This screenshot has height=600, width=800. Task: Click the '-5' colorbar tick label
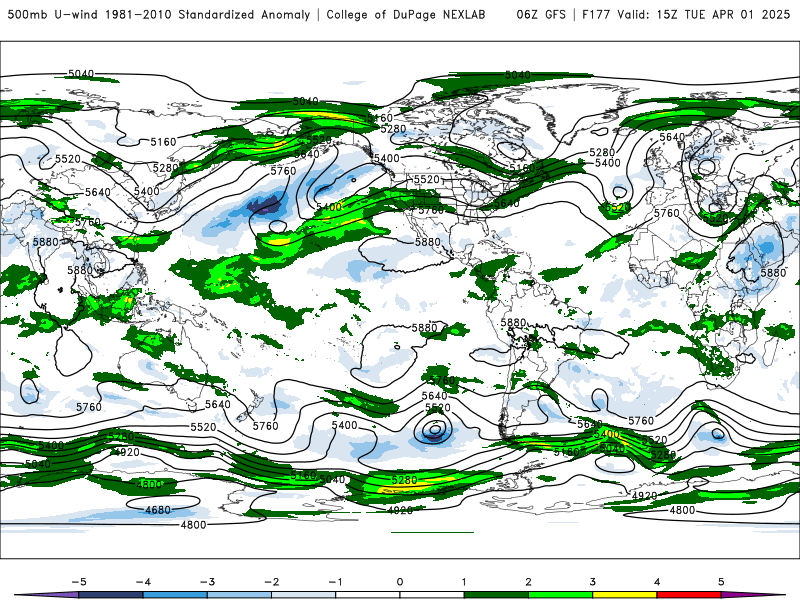(79, 582)
